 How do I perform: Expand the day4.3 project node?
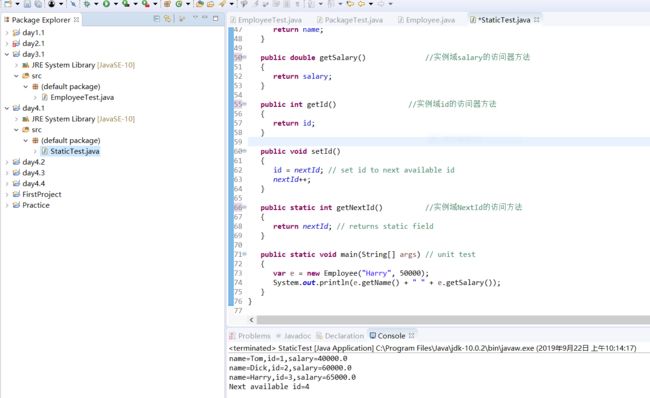(7, 172)
